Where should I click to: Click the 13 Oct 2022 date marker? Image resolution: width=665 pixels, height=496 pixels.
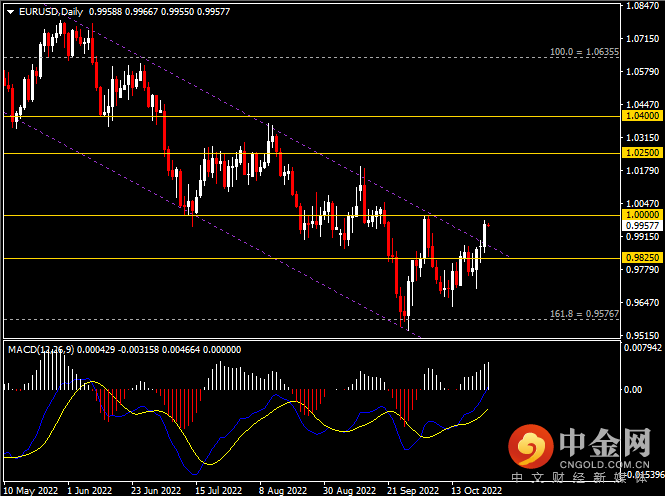tap(477, 490)
